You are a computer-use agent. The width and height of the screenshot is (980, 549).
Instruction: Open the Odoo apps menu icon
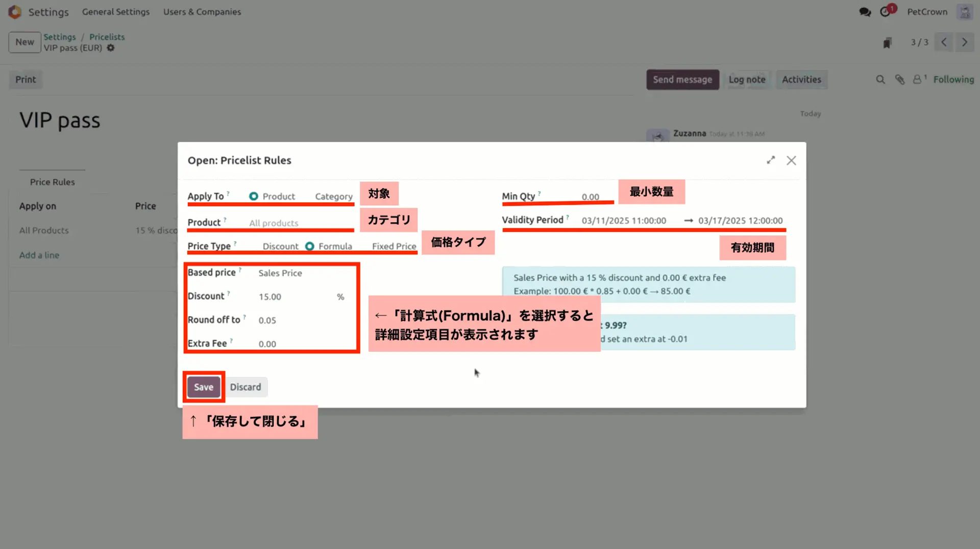click(15, 11)
